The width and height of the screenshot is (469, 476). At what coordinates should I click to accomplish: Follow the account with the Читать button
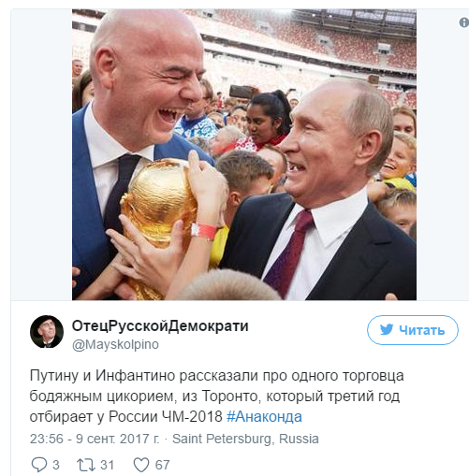coord(413,330)
